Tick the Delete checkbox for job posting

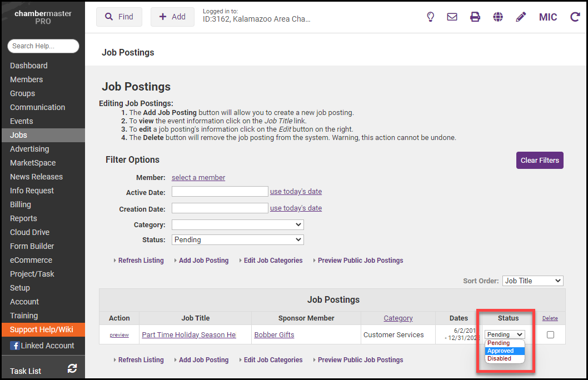(550, 334)
